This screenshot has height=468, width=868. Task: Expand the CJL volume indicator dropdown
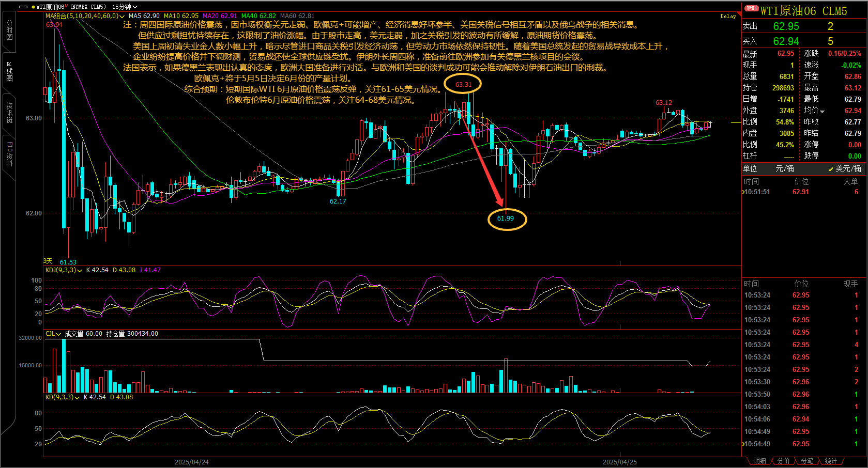[x=58, y=334]
